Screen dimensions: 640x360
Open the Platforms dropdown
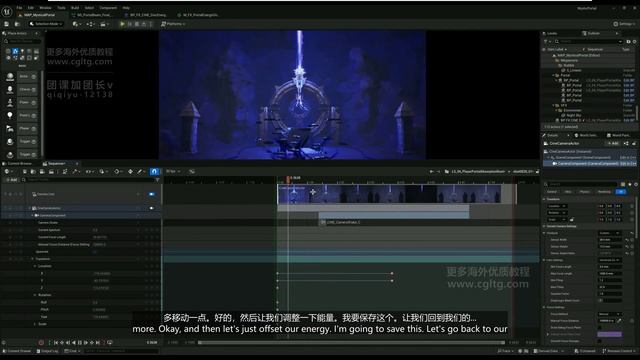point(173,24)
